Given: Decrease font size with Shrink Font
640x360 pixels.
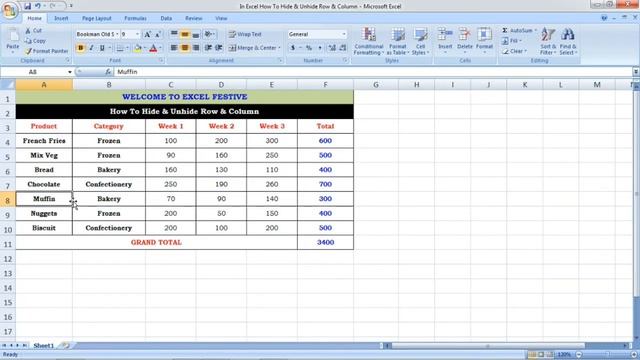Looking at the screenshot, I should (x=158, y=34).
